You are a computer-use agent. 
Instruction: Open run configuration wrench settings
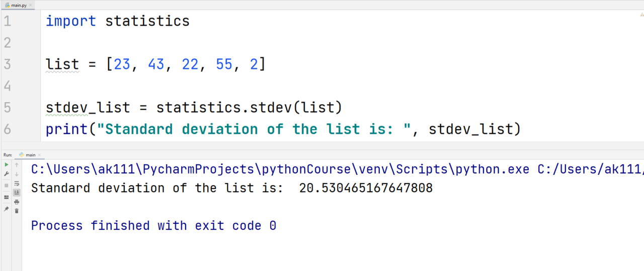click(7, 173)
